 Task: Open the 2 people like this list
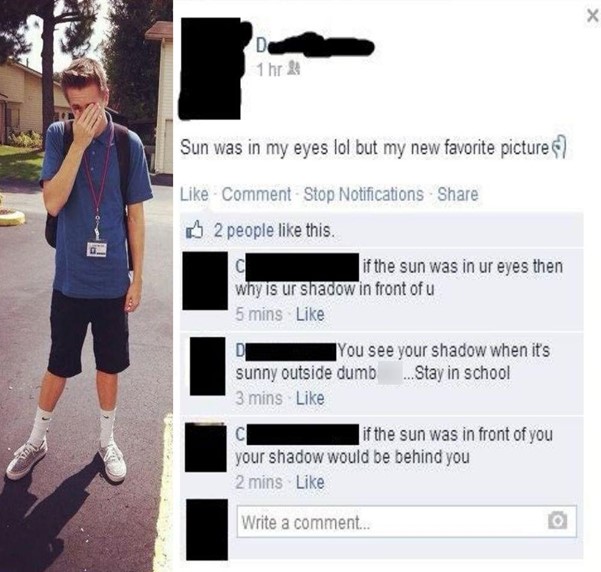pyautogui.click(x=274, y=230)
